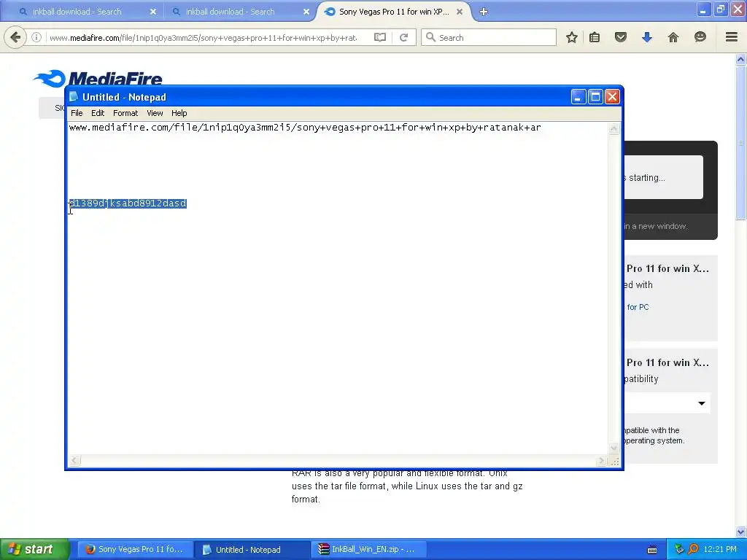Viewport: 747px width, 560px height.
Task: Click browser page scrollbar down arrow
Action: 740,532
